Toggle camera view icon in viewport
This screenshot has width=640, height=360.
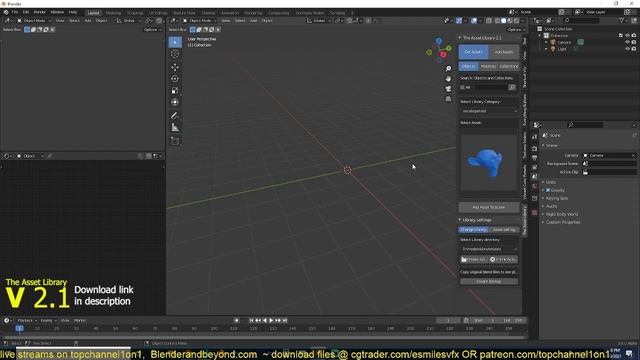[448, 89]
